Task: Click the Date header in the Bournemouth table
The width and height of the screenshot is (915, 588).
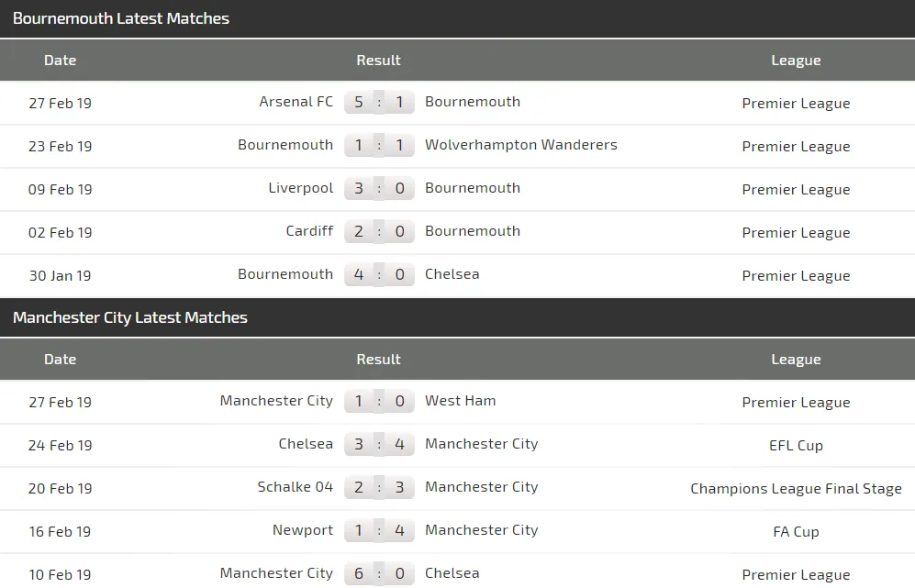Action: click(61, 61)
